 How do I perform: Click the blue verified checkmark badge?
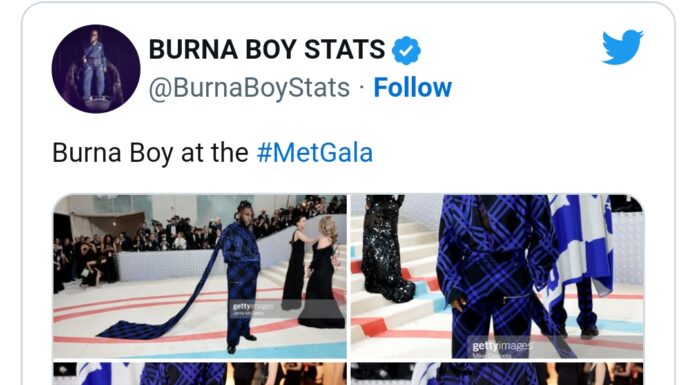[406, 50]
